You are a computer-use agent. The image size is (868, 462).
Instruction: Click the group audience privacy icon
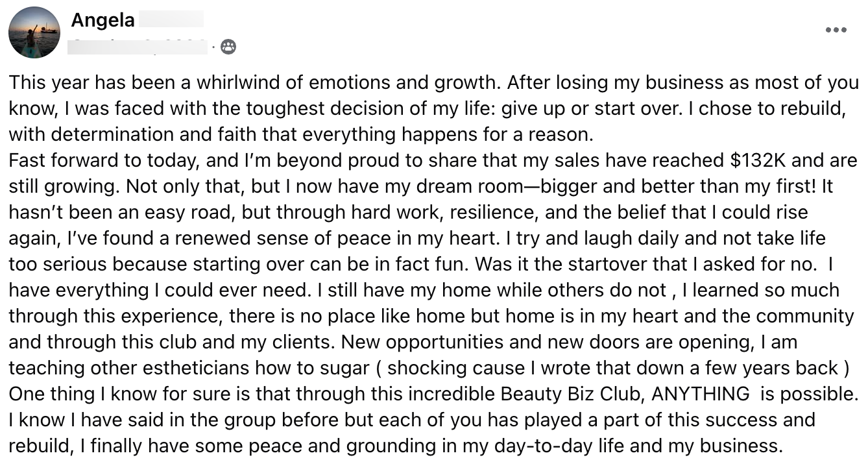coord(228,46)
